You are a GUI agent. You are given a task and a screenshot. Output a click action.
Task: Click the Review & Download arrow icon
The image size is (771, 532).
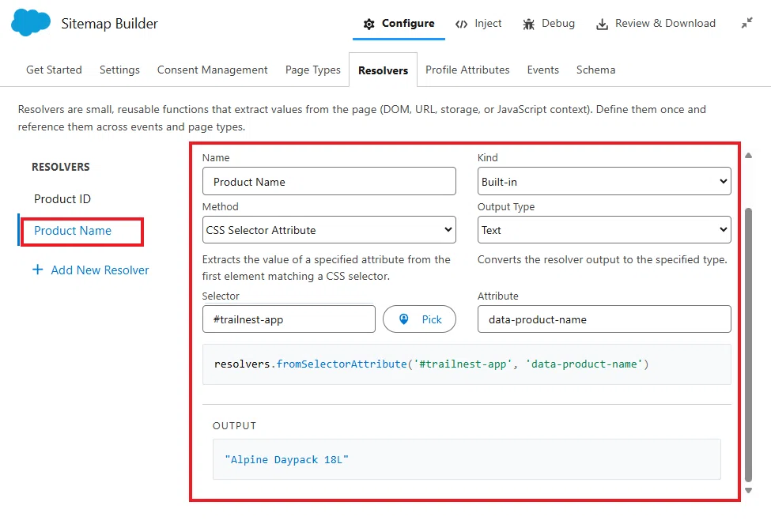602,24
